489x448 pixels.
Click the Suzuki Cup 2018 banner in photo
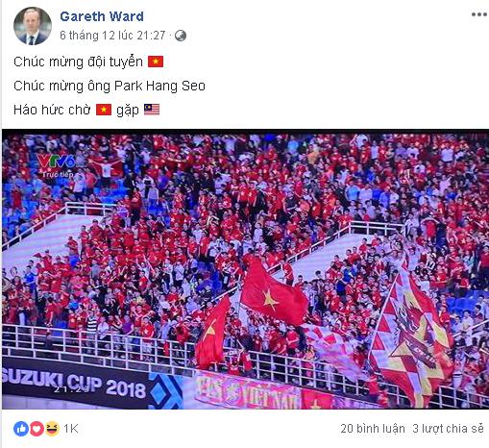(x=74, y=383)
